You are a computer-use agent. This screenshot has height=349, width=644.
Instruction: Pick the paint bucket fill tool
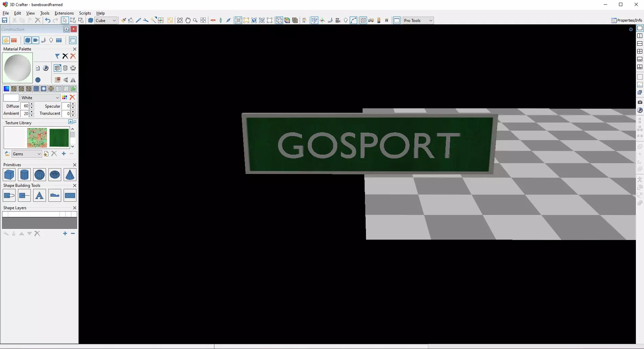coord(131,20)
